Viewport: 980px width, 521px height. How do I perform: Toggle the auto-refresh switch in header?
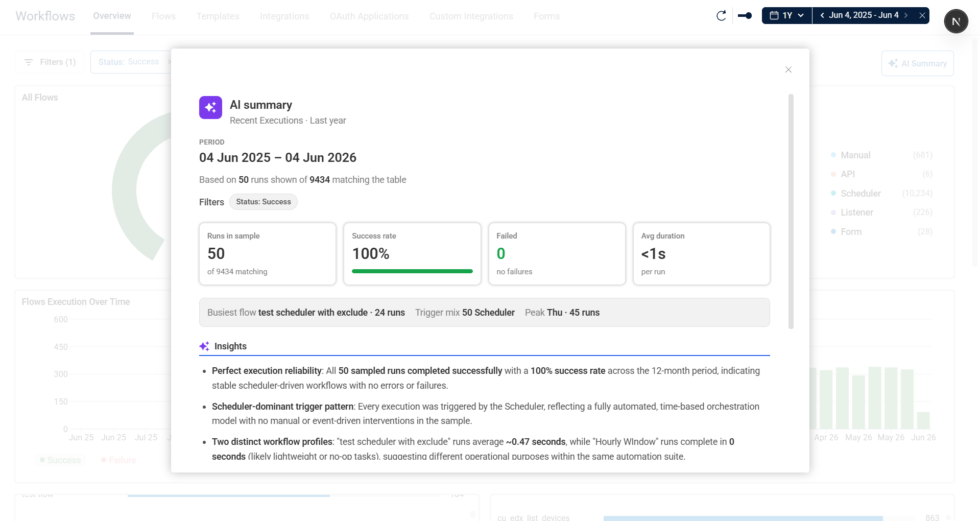tap(745, 16)
